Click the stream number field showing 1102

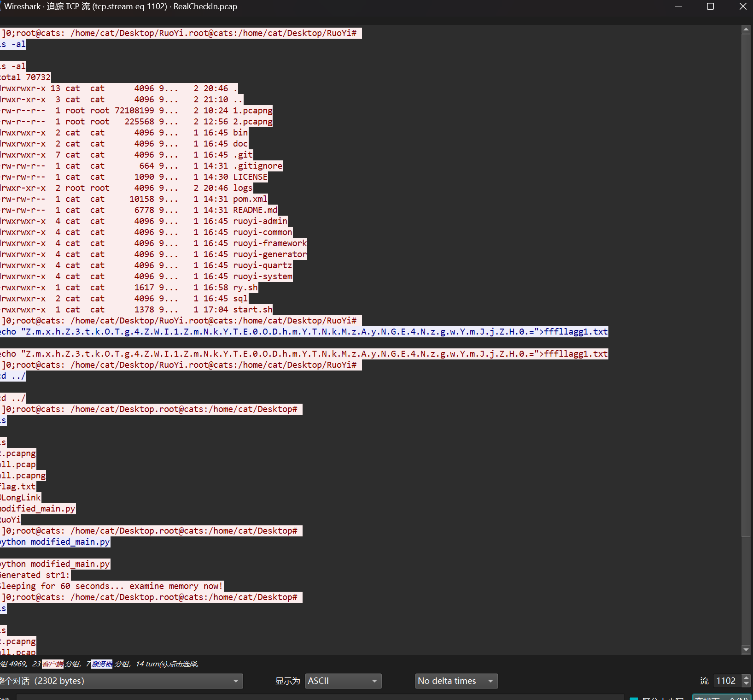pyautogui.click(x=727, y=681)
